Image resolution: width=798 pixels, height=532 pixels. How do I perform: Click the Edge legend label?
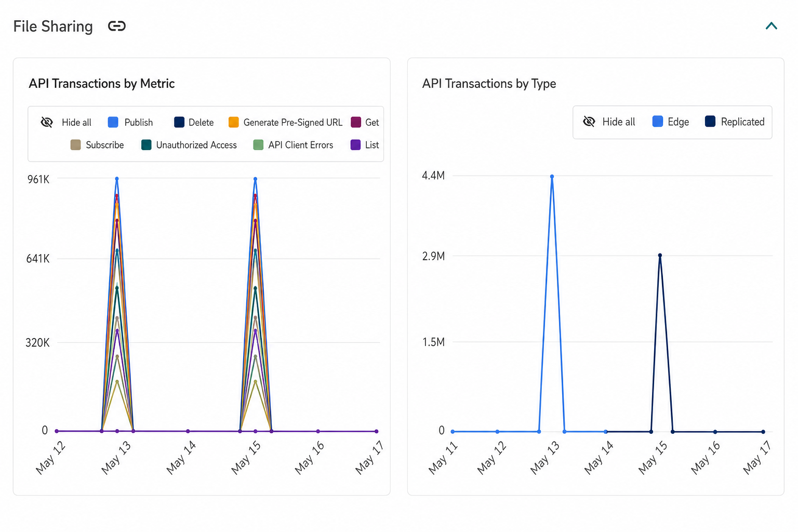click(679, 122)
